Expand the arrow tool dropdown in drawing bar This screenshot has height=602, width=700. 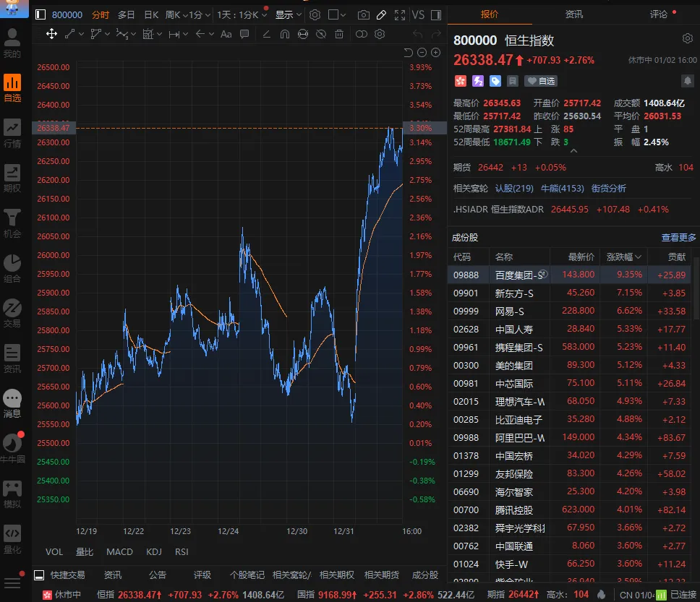coord(212,34)
